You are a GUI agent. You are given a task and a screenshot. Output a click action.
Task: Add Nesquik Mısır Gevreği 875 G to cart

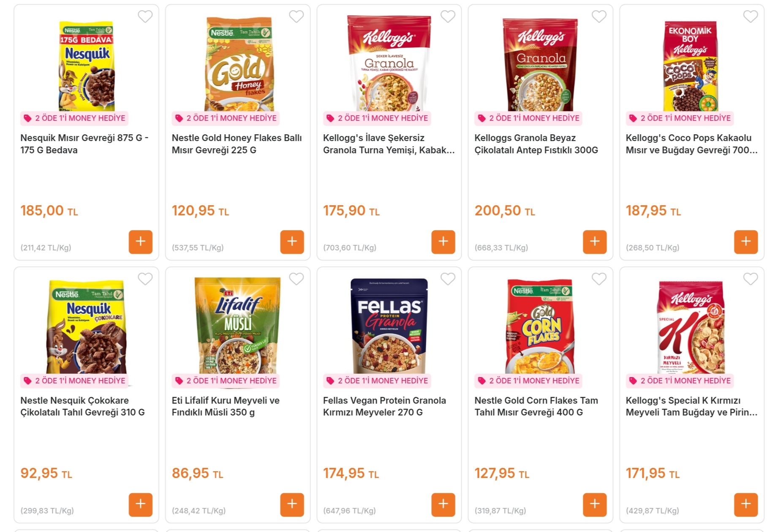coord(140,242)
